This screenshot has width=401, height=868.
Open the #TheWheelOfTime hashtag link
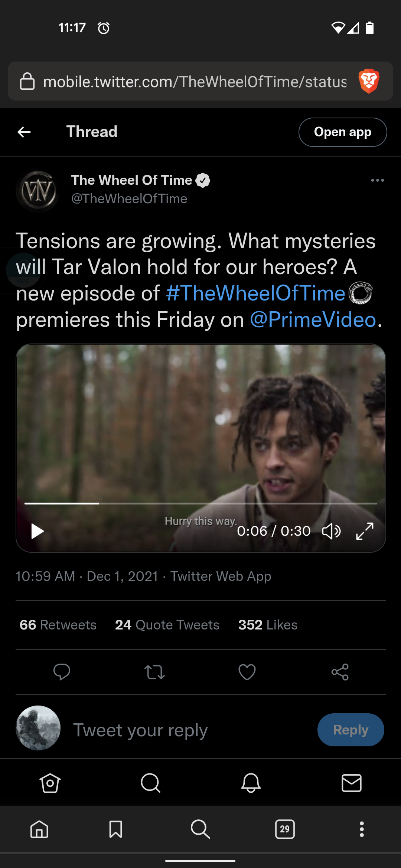(x=255, y=293)
